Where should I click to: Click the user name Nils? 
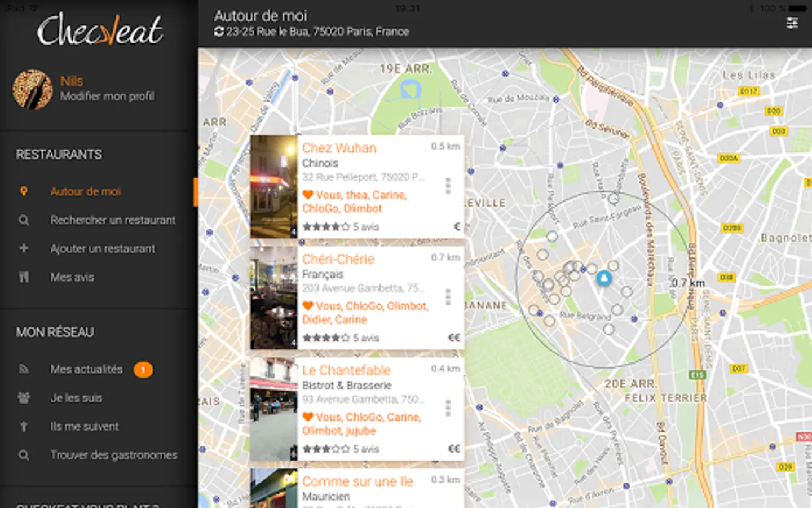pos(72,81)
